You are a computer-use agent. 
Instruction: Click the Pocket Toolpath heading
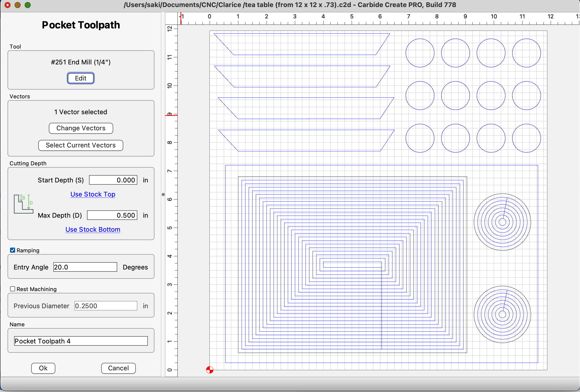pos(81,25)
